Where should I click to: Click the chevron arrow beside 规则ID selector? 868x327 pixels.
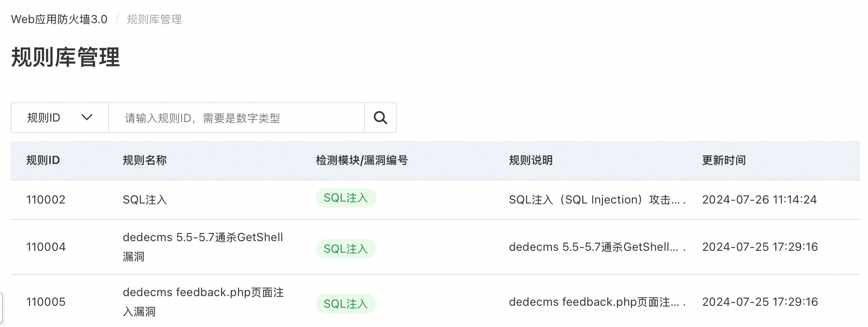[87, 117]
